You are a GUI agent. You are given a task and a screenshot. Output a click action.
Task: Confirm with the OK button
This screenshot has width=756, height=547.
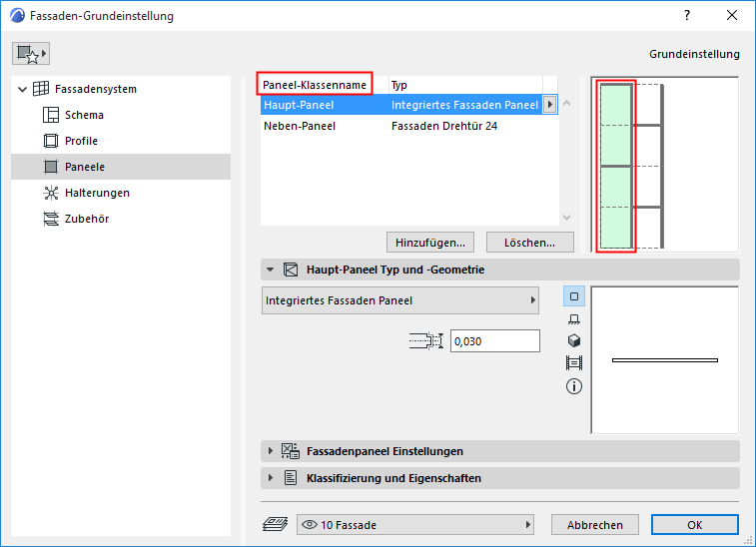point(695,525)
